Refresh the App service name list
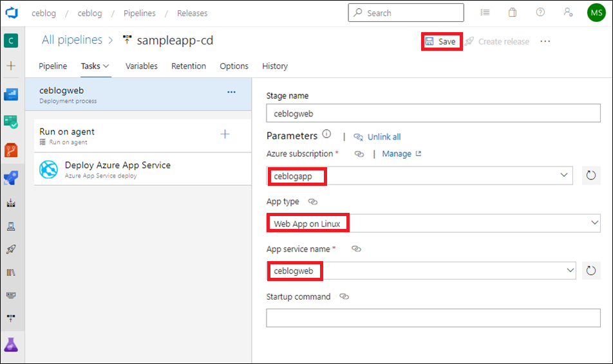613x364 pixels. tap(590, 270)
